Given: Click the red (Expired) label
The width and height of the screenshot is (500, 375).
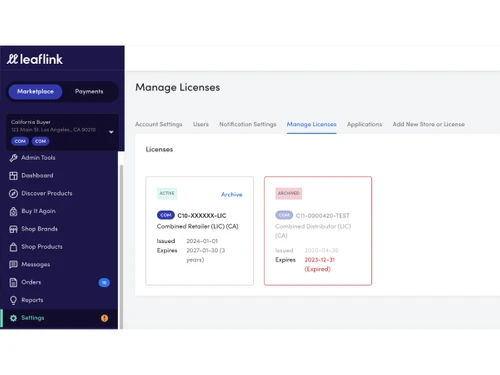Looking at the screenshot, I should [317, 269].
